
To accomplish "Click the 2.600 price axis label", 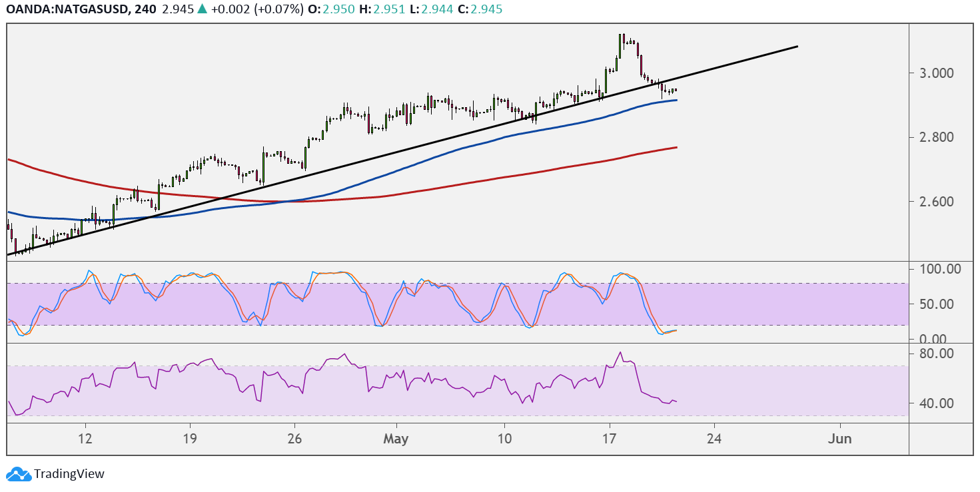I will [x=937, y=202].
